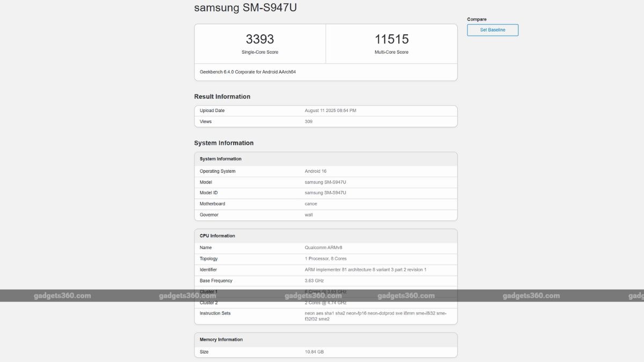The width and height of the screenshot is (644, 362).
Task: Click the Base Frequency 3.63 GHz row
Action: [x=326, y=280]
